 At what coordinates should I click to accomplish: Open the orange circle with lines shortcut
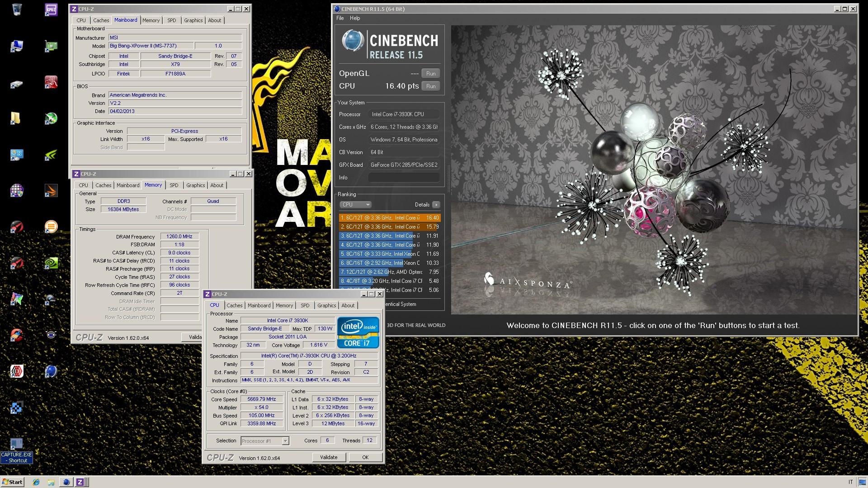pos(51,226)
